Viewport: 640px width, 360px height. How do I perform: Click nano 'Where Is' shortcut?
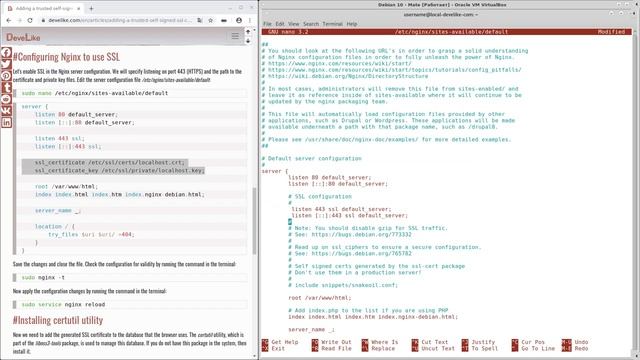pos(380,342)
